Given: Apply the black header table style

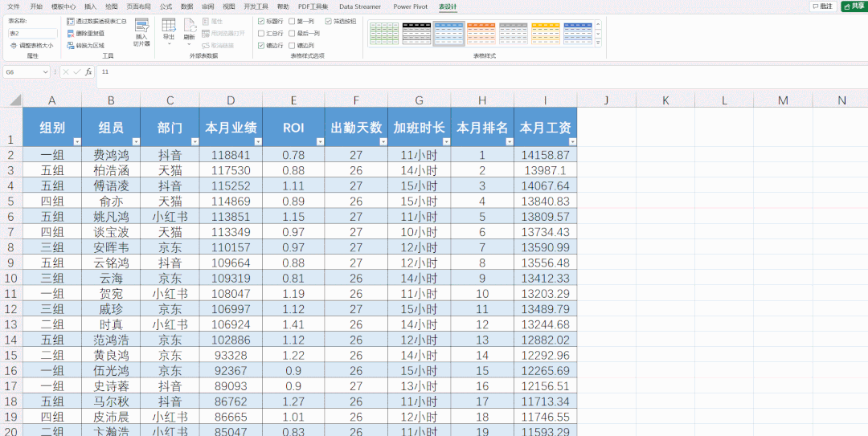Looking at the screenshot, I should [x=416, y=33].
